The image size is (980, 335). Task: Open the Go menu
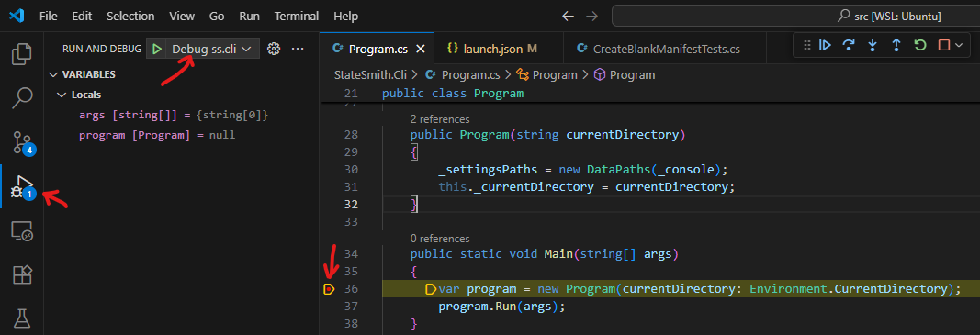coord(217,17)
